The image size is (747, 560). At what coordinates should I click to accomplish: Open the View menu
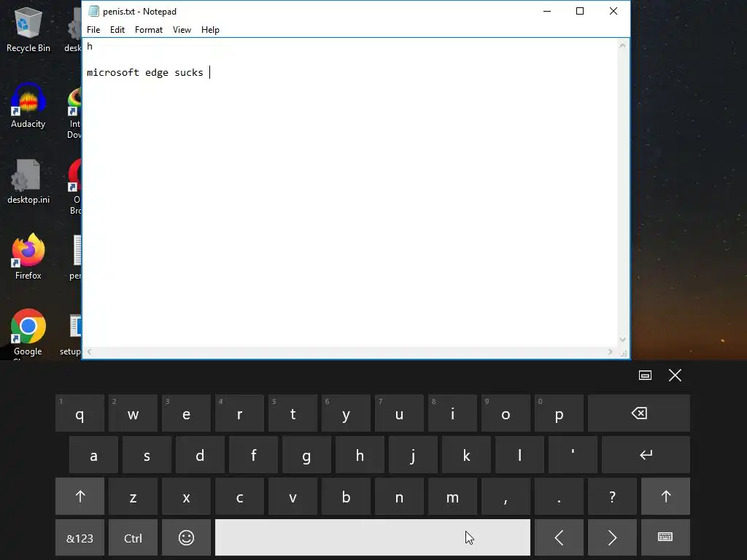(182, 29)
